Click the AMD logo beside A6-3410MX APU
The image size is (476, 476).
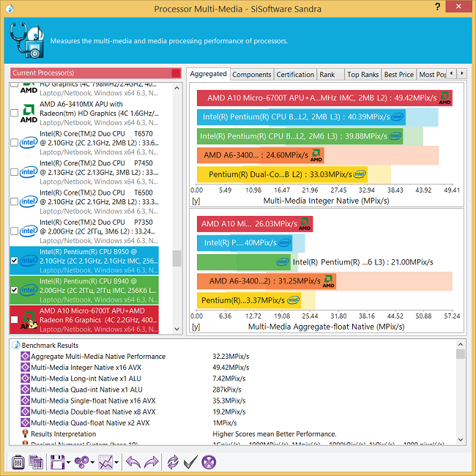coord(29,114)
